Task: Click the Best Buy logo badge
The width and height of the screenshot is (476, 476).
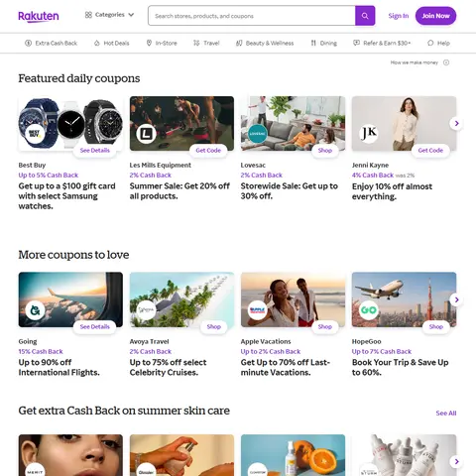Action: coord(35,134)
